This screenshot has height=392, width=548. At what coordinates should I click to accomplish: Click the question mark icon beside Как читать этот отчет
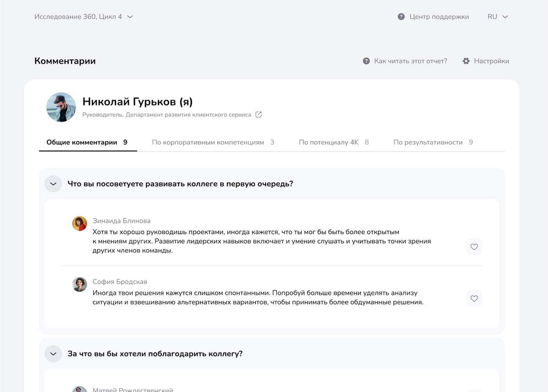(366, 61)
